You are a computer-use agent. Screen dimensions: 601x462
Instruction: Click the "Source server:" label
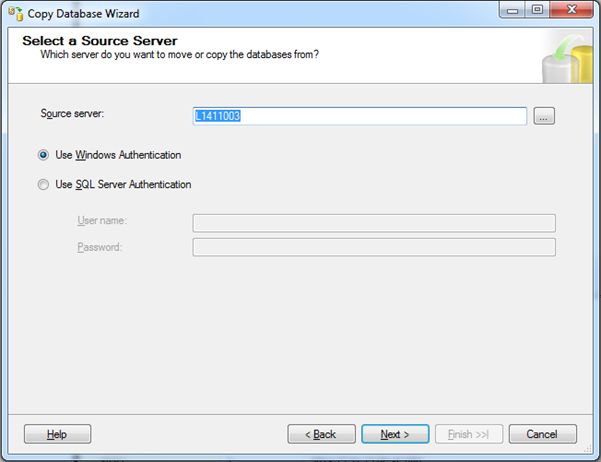point(72,113)
